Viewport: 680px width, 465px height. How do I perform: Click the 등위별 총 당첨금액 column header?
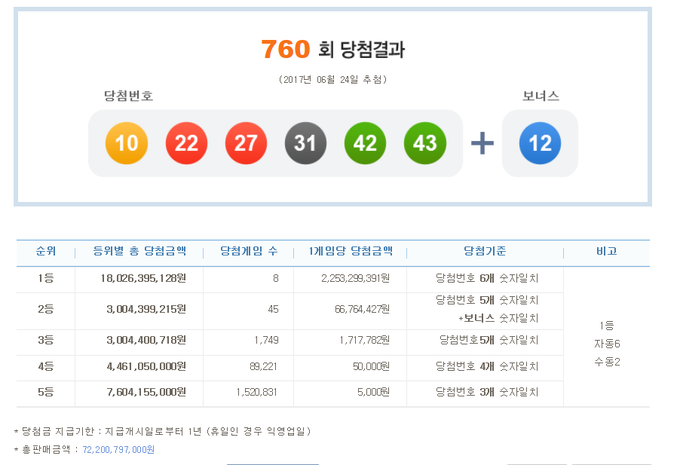(139, 251)
